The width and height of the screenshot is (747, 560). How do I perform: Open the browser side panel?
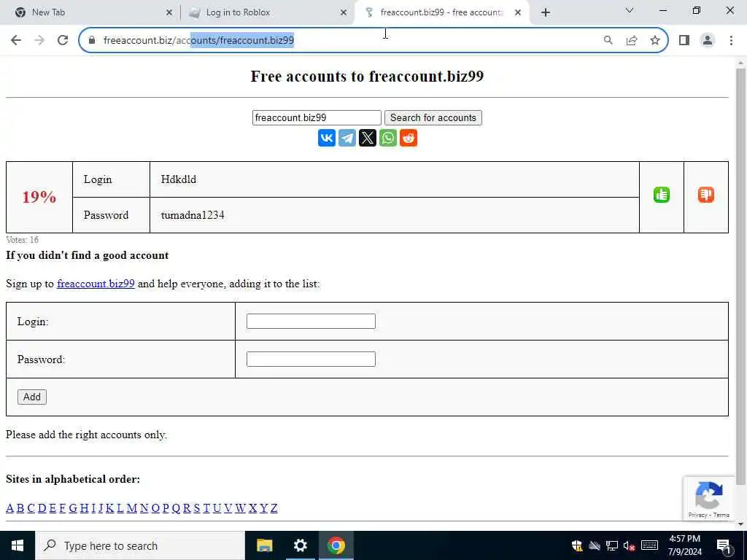click(x=684, y=40)
